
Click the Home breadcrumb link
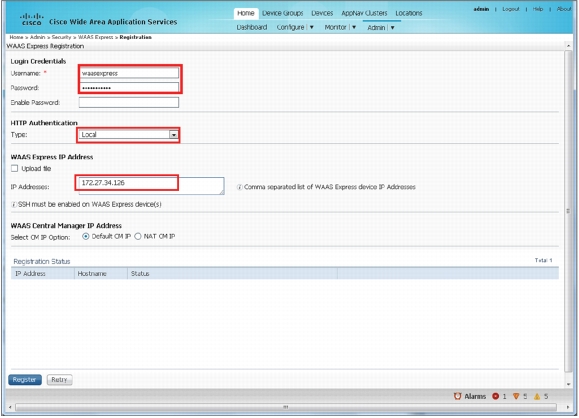point(16,37)
